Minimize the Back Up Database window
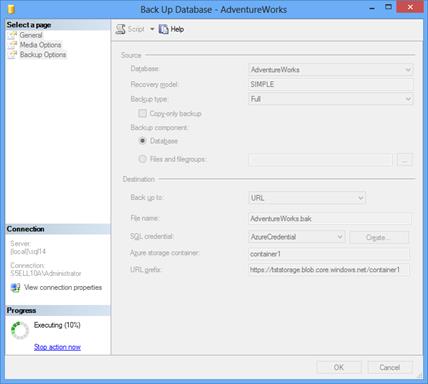Viewport: 428px width, 384px height. click(372, 8)
